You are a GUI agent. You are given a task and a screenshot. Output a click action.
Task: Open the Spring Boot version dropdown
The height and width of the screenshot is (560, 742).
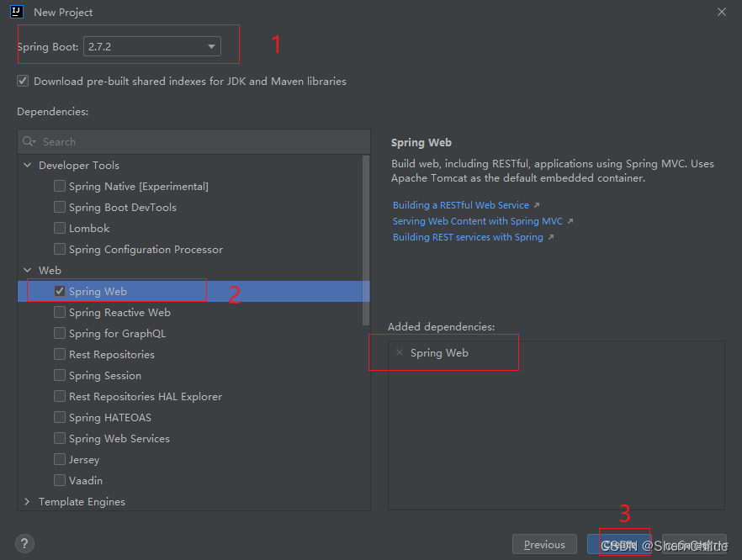(152, 46)
